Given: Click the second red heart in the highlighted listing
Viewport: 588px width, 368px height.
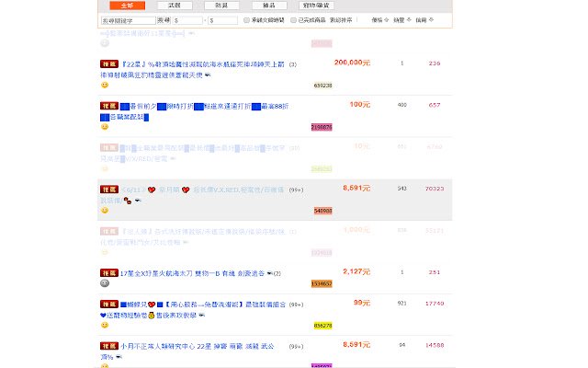Looking at the screenshot, I should [x=186, y=190].
